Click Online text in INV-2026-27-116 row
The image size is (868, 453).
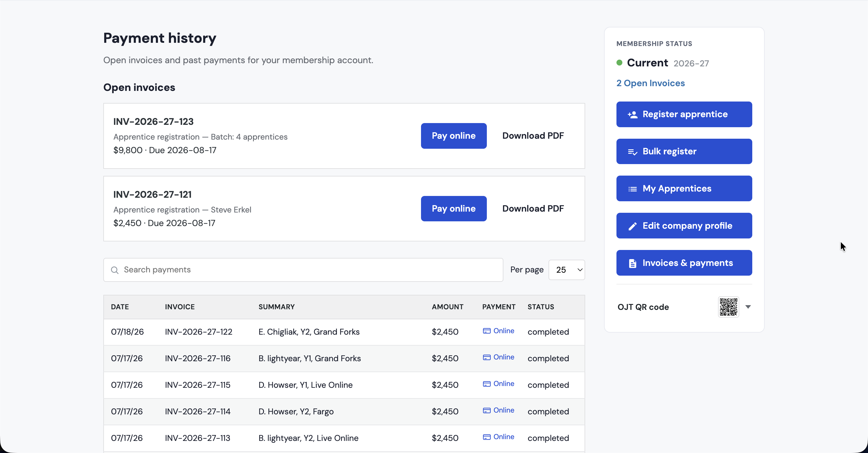[x=503, y=357]
